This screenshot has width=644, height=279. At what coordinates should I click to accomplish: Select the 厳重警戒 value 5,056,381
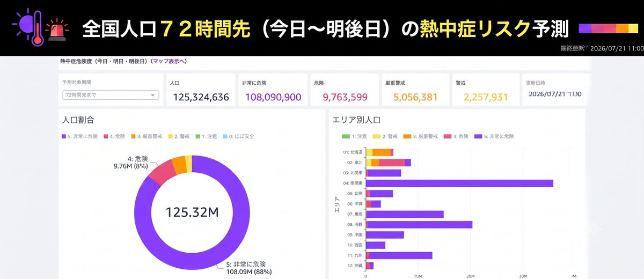pos(415,97)
